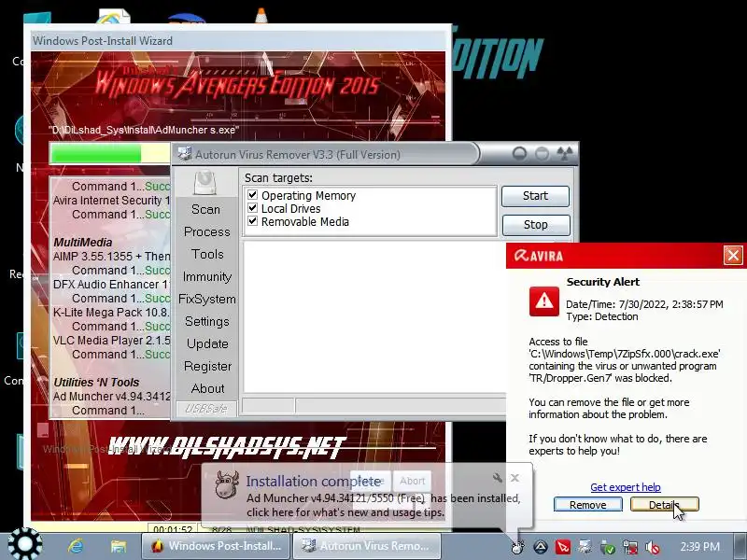Image resolution: width=747 pixels, height=560 pixels.
Task: Open the Settings section in sidebar
Action: (x=206, y=321)
